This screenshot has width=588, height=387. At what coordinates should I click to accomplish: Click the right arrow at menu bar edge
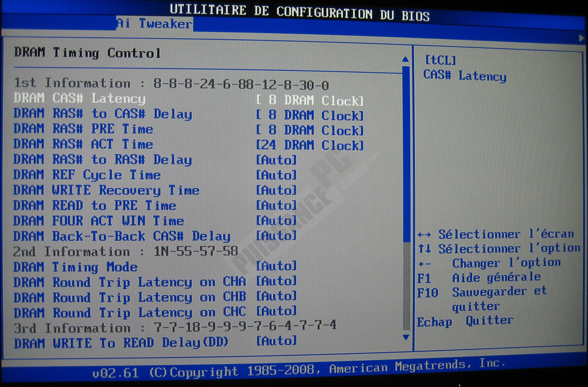[x=582, y=37]
